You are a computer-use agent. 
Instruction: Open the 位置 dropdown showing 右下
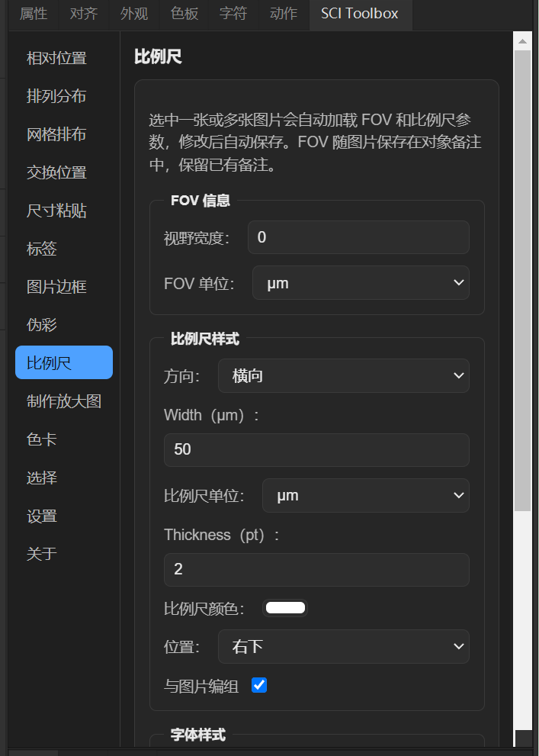pyautogui.click(x=343, y=647)
